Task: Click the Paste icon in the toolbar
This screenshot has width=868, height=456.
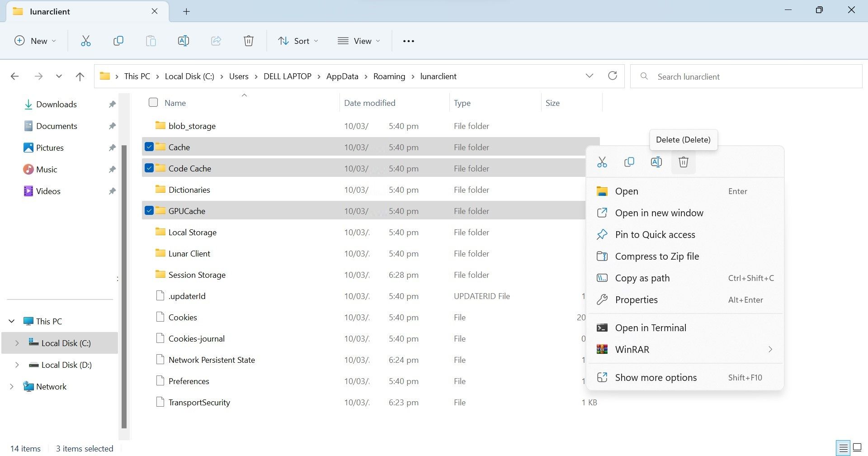Action: click(151, 41)
